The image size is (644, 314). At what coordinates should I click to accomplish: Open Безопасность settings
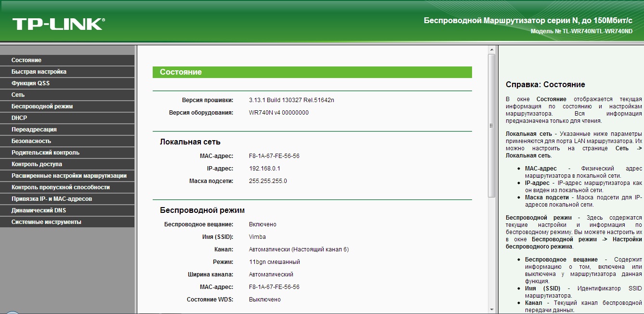(x=67, y=141)
